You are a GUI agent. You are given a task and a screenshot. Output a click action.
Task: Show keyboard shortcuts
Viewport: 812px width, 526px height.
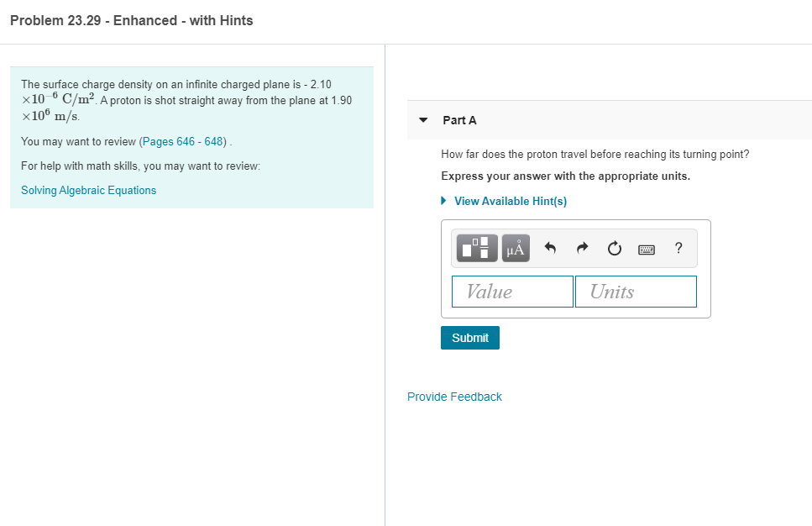coord(647,250)
